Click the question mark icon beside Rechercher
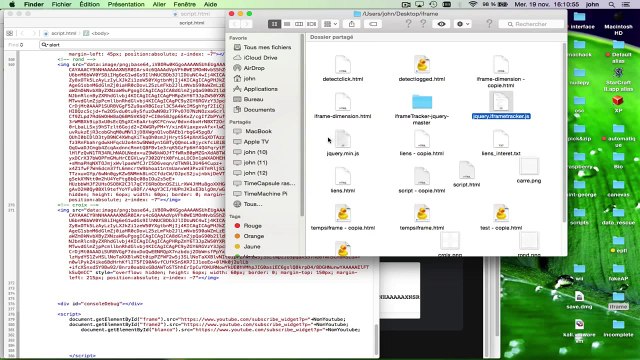Image resolution: width=640 pixels, height=360 pixels. pos(489,24)
